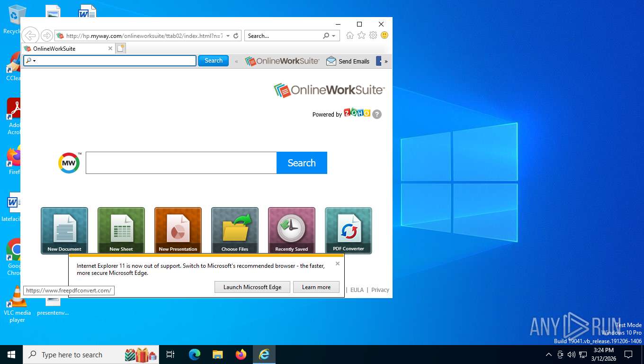Open Favorites star icon
This screenshot has height=364, width=644.
click(361, 36)
